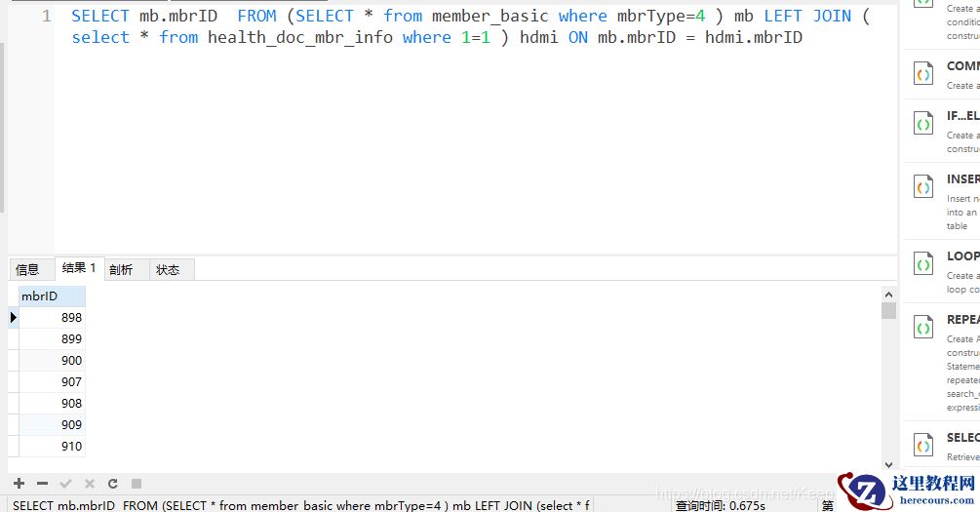Screen dimensions: 980x512
Task: Select the result cell 900
Action: tap(52, 360)
